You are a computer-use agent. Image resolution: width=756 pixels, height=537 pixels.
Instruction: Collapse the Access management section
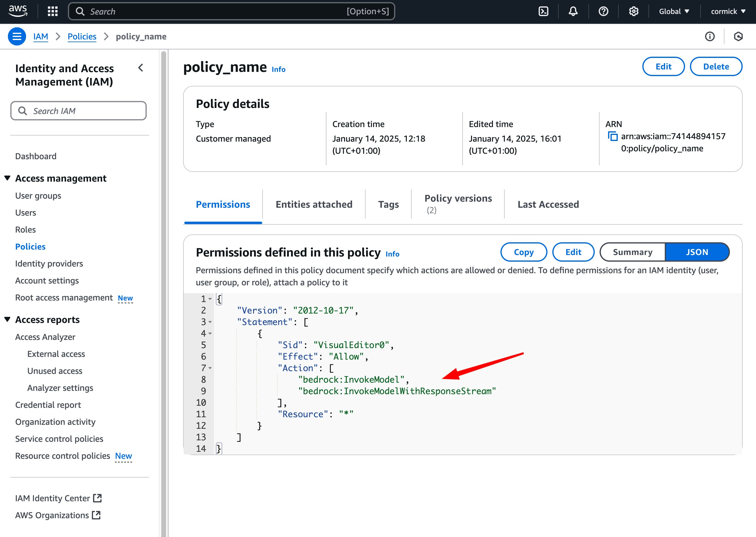click(7, 178)
